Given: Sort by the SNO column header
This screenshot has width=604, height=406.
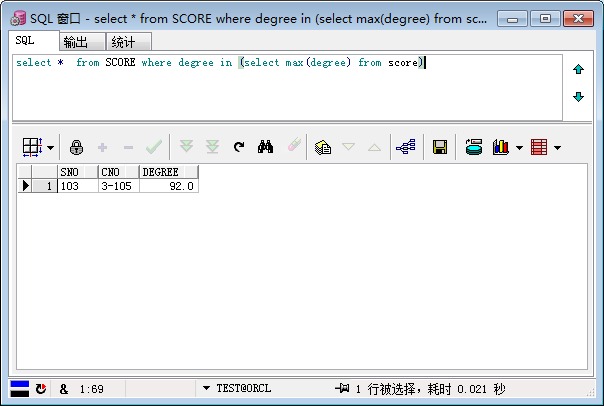Looking at the screenshot, I should coord(78,172).
